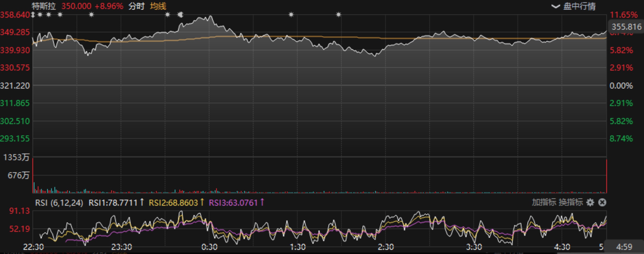This screenshot has height=254, width=644.
Task: Click the 2:30 time axis label
Action: click(x=386, y=247)
